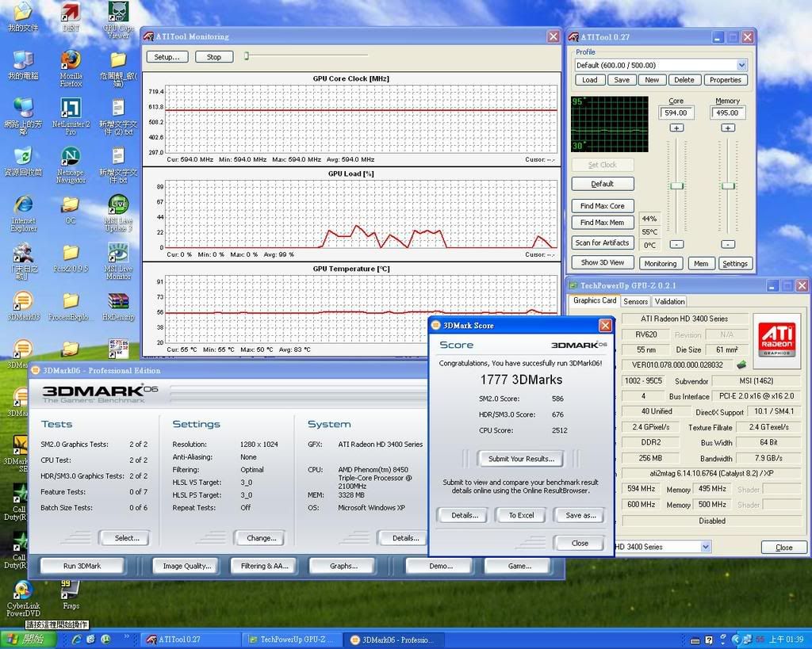The image size is (812, 649).
Task: Switch to 3DMark06 in the taskbar
Action: 395,639
